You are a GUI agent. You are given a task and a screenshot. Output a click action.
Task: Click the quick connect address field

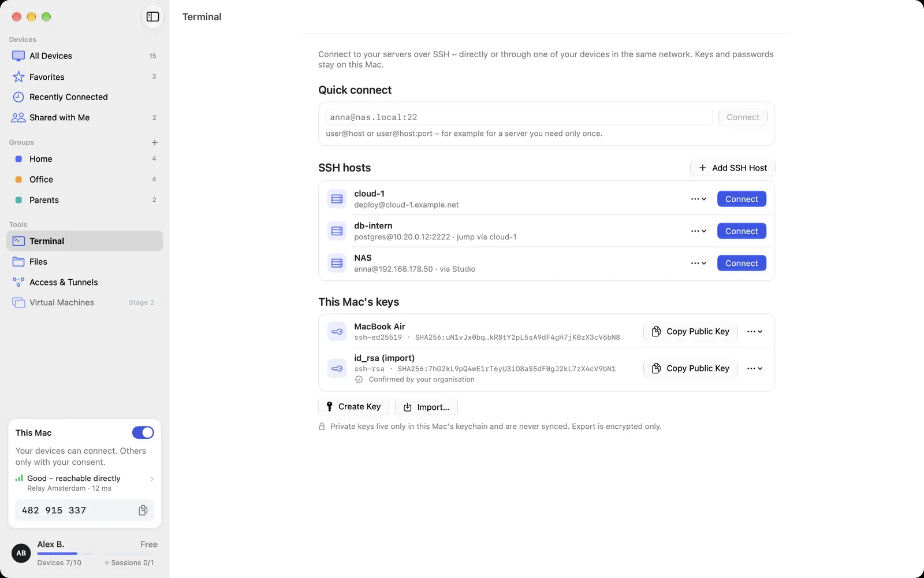coord(519,117)
